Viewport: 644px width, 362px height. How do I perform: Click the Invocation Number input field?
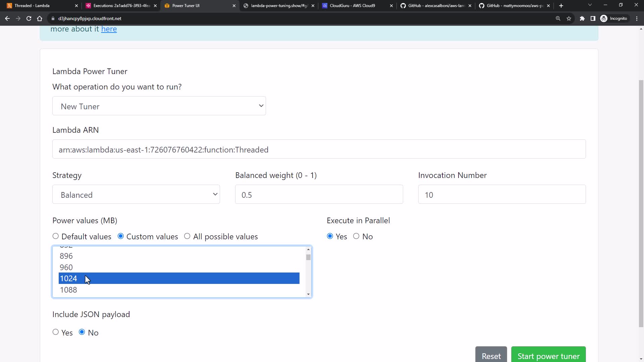[x=502, y=194]
